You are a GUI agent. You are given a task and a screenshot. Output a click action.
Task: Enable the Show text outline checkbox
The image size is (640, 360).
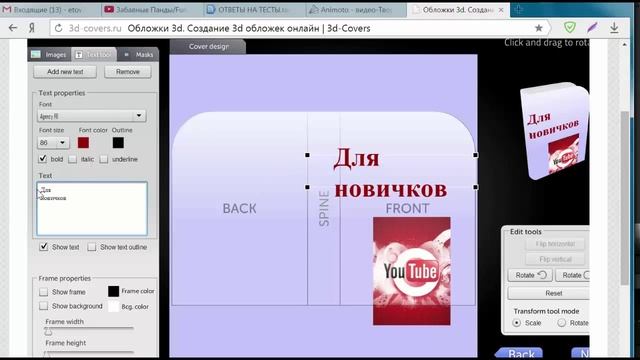coord(92,247)
